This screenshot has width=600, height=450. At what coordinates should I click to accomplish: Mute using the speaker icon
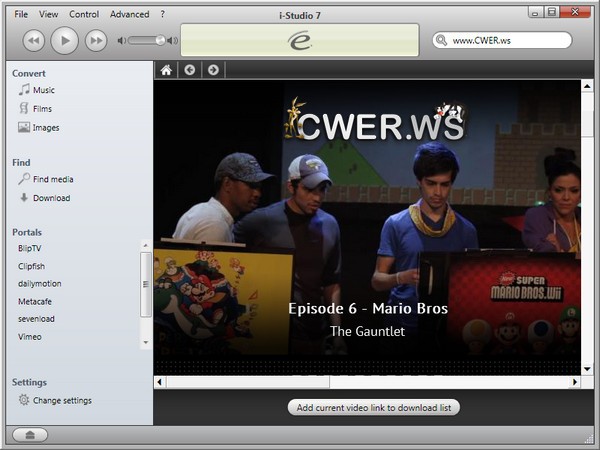pos(121,40)
